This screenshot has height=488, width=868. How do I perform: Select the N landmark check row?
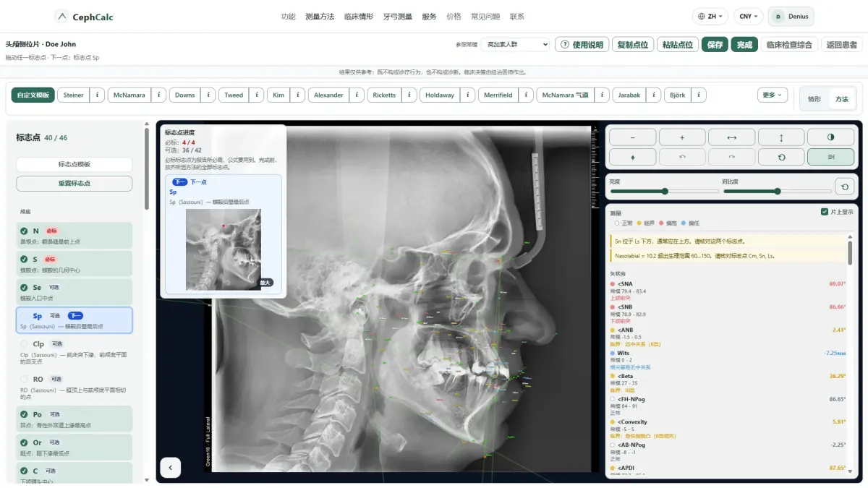point(75,235)
